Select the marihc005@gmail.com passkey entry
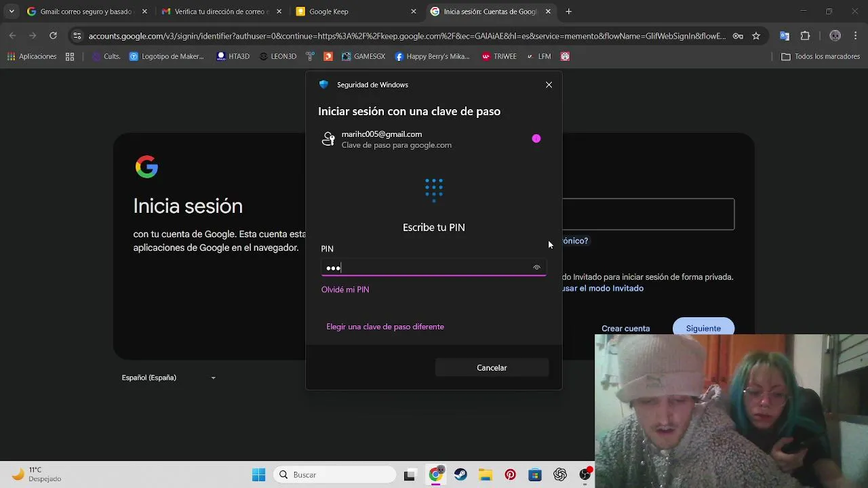Screen dimensions: 868x488 click(x=433, y=139)
